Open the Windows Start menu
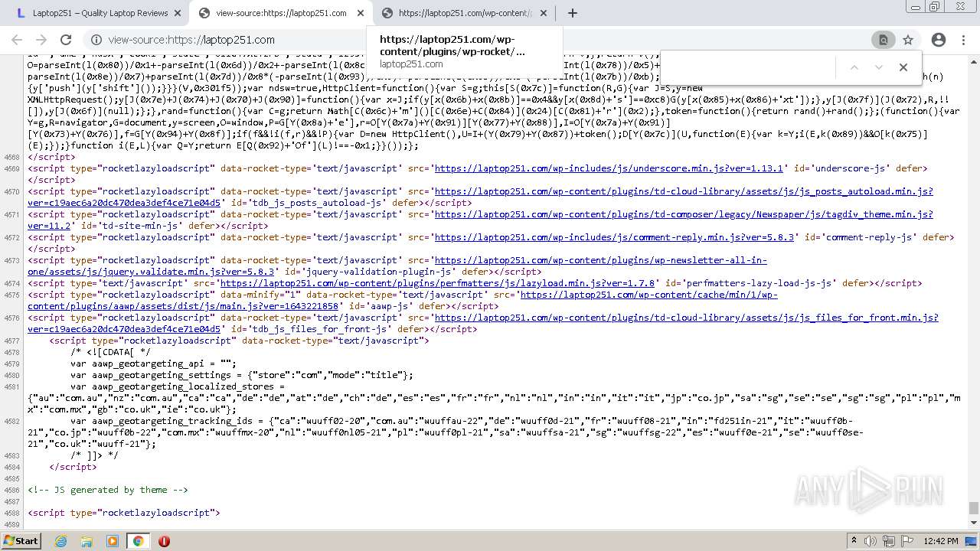The image size is (980, 551). [x=21, y=541]
